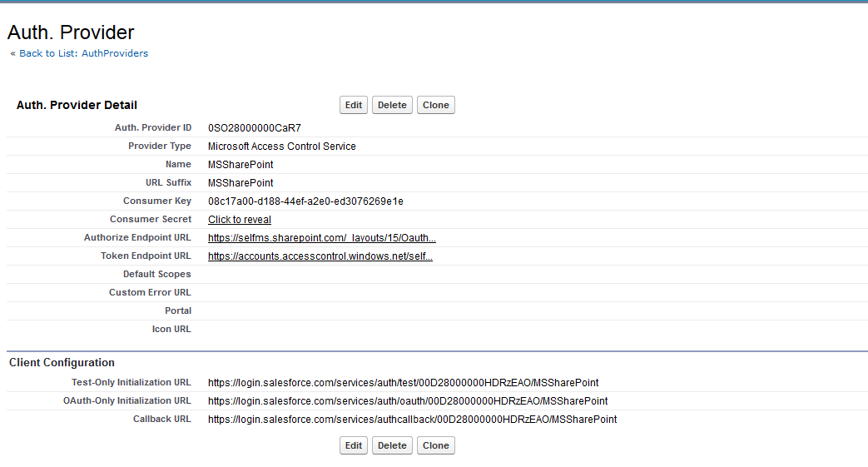
Task: Click the Icon URL field label
Action: coord(171,329)
